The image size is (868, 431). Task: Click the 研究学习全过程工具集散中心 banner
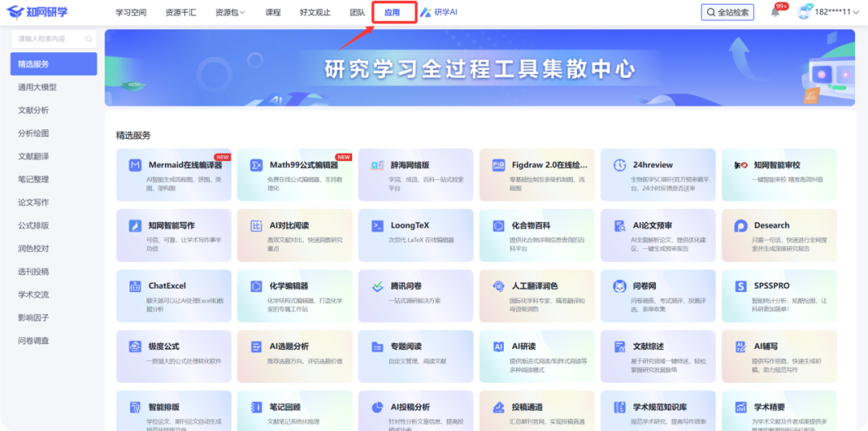(x=480, y=68)
